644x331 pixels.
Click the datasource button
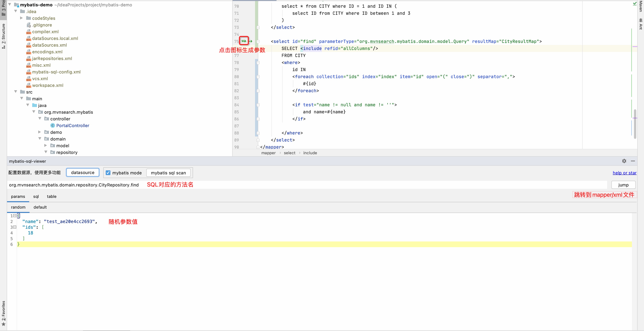click(83, 172)
